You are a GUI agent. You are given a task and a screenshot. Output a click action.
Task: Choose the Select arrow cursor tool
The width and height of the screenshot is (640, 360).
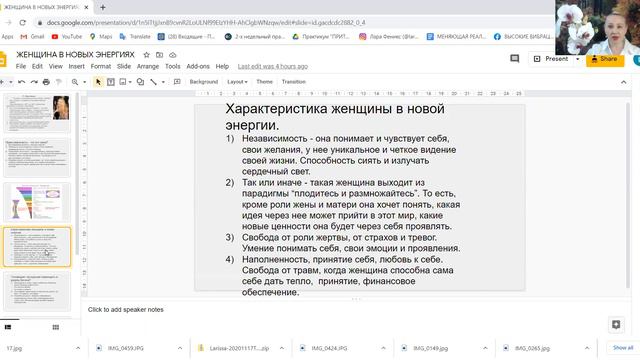(x=98, y=82)
